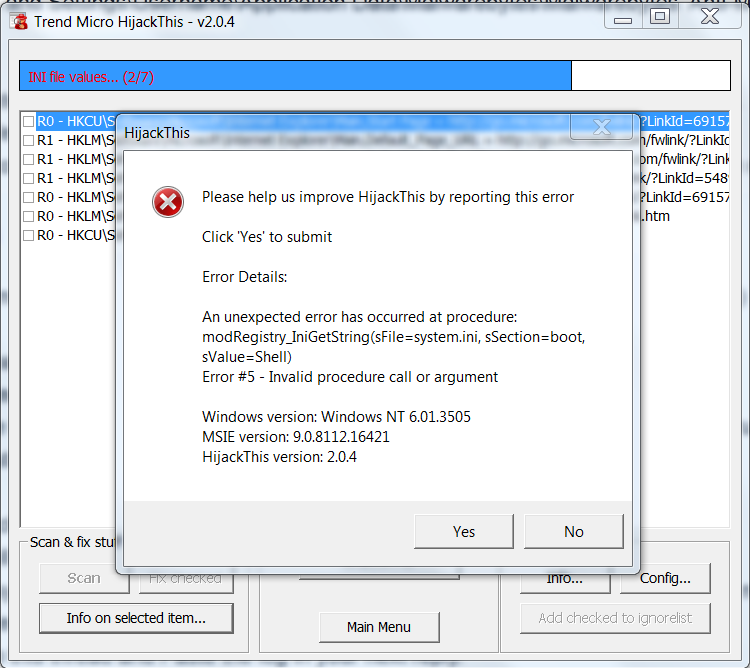Check the first R0 - HKCU entry checkbox
Screen dimensions: 750x668
coord(29,121)
